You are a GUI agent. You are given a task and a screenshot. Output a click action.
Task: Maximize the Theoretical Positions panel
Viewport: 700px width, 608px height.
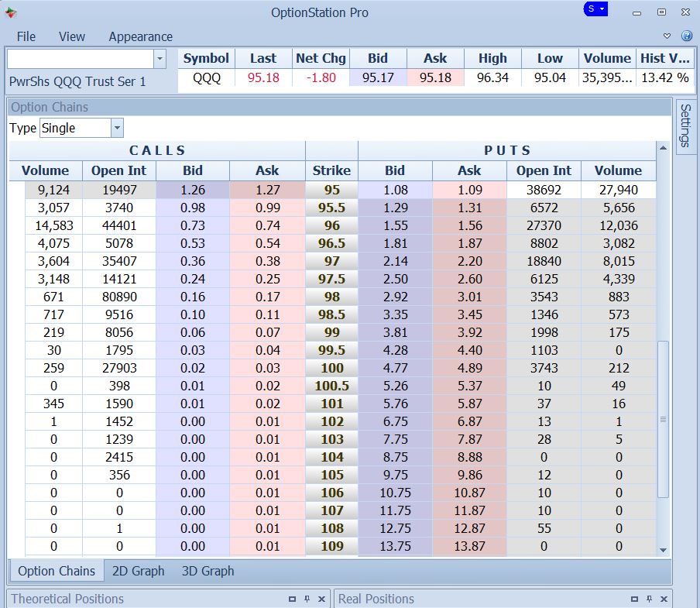click(292, 599)
